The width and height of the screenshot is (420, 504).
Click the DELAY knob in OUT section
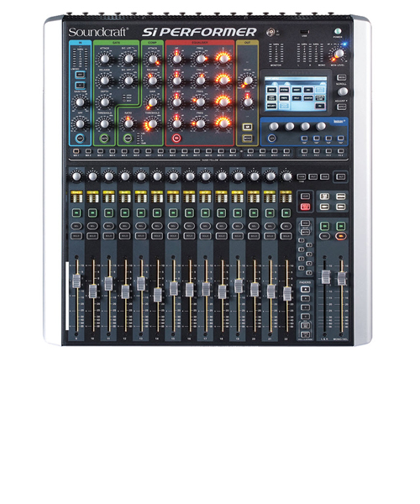click(248, 81)
